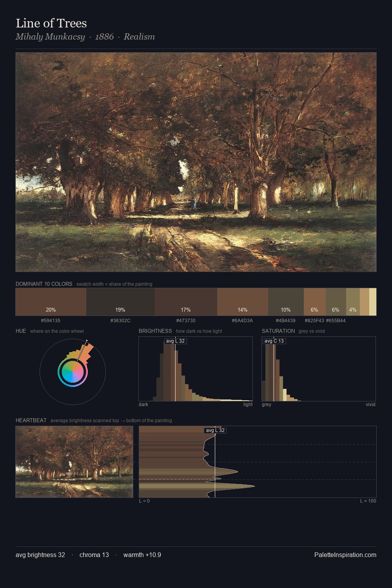Open the main Line of Trees painting
Viewport: 392px width, 588px height.
196,162
